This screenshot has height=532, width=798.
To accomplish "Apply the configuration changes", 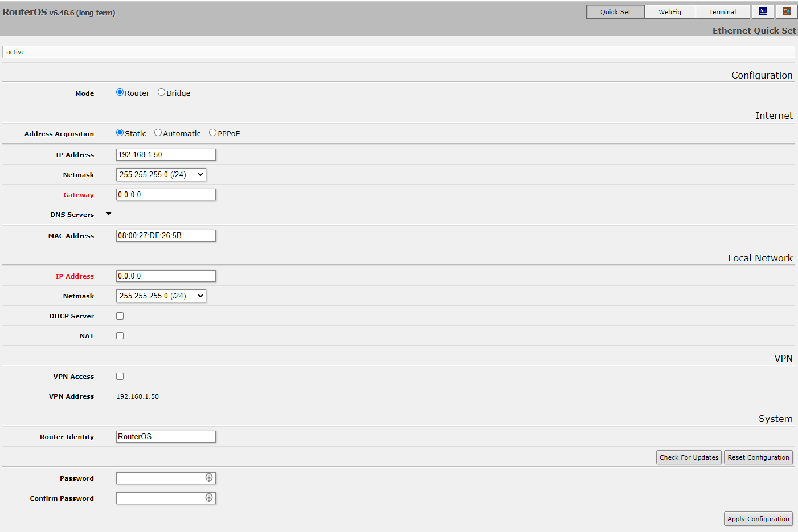I will 758,518.
